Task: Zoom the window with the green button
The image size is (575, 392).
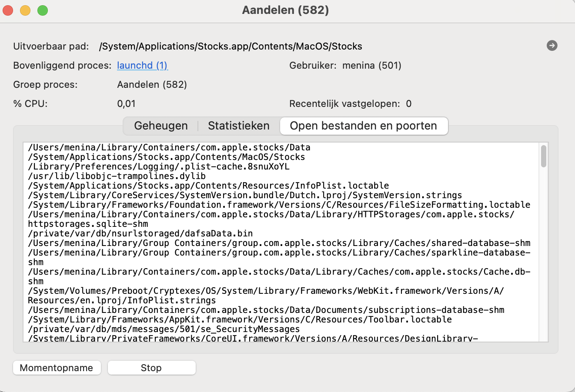Action: pyautogui.click(x=42, y=10)
